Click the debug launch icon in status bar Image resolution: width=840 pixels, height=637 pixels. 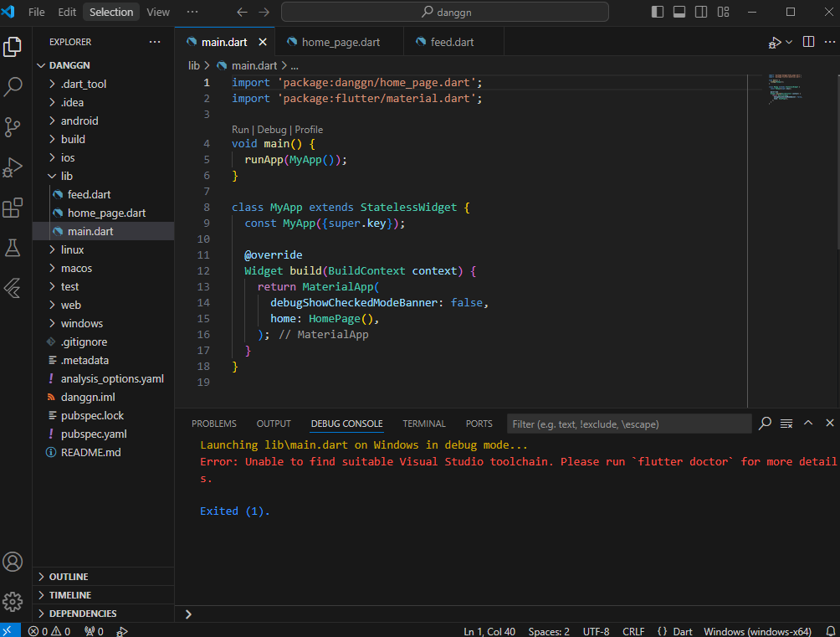[122, 631]
